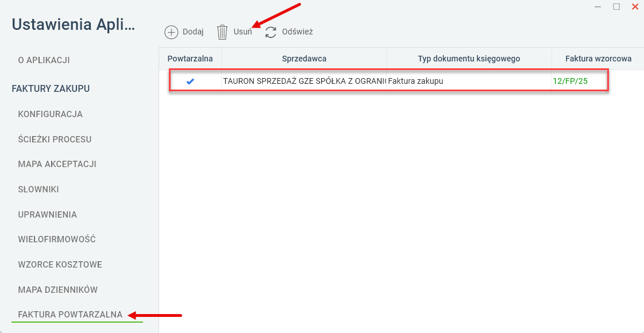Open WIELOFIRMOWOŚĆ settings

[57, 239]
